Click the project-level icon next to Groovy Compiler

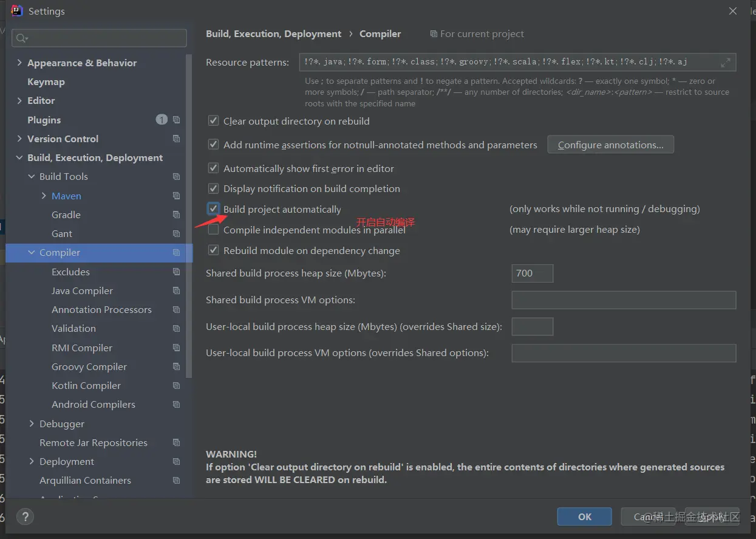pyautogui.click(x=176, y=366)
